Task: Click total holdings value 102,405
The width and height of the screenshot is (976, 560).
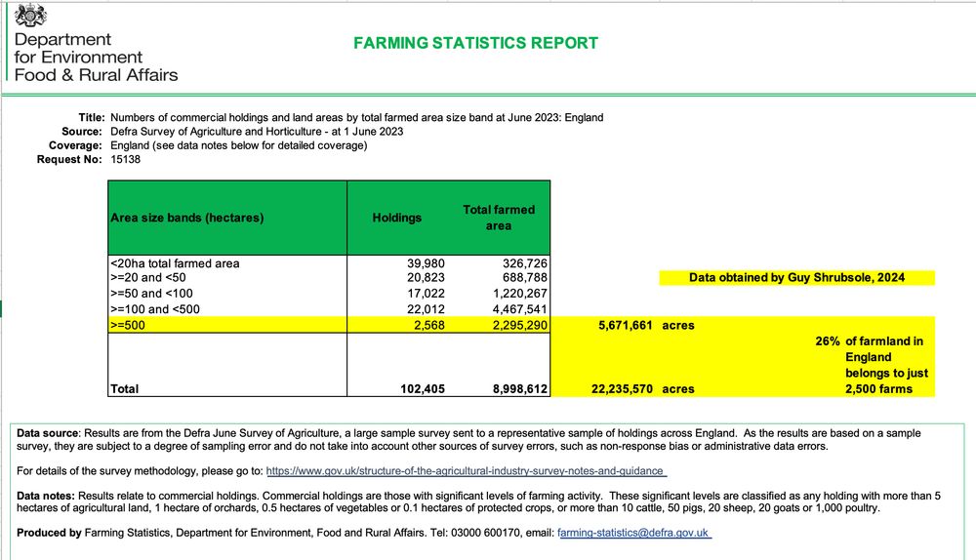Action: pyautogui.click(x=422, y=389)
